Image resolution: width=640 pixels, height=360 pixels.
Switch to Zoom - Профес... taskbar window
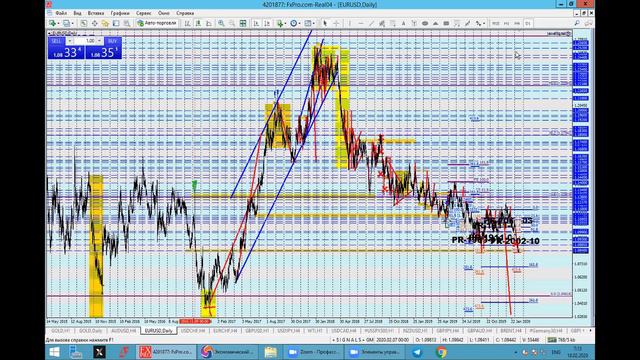[314, 352]
